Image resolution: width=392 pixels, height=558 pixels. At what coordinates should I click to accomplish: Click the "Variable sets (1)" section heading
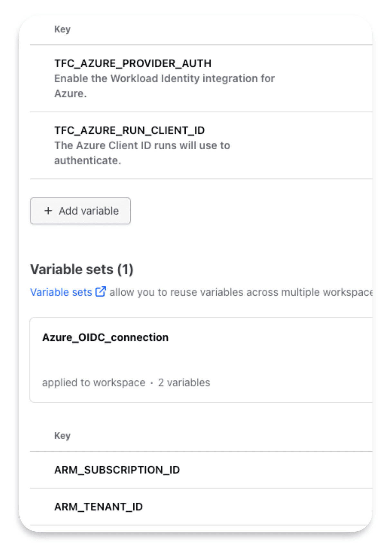pyautogui.click(x=82, y=269)
